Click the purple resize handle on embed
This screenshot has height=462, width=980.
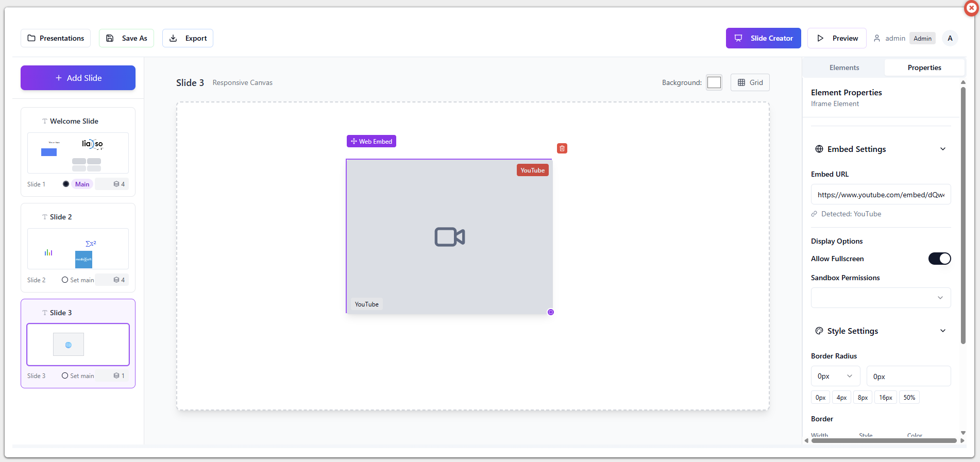(550, 312)
